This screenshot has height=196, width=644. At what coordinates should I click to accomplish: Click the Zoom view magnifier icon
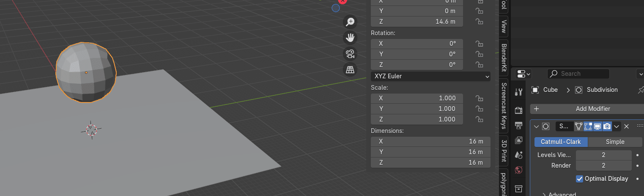click(350, 22)
